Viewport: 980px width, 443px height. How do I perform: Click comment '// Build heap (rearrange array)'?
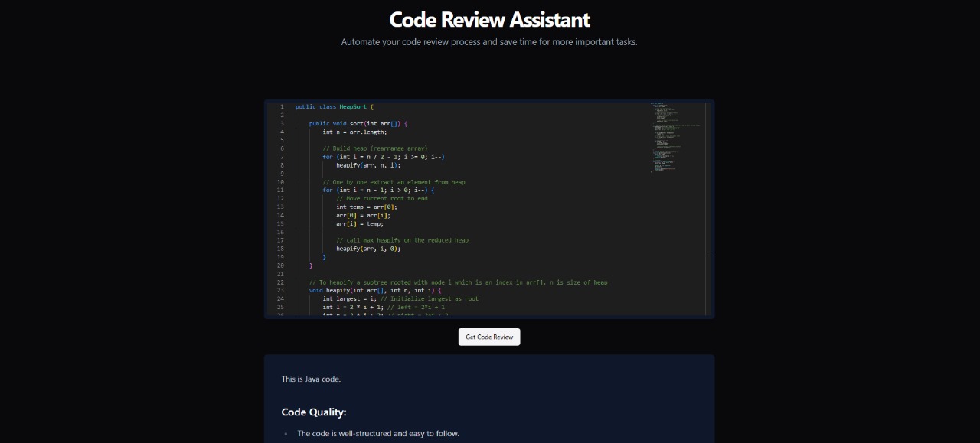point(375,148)
